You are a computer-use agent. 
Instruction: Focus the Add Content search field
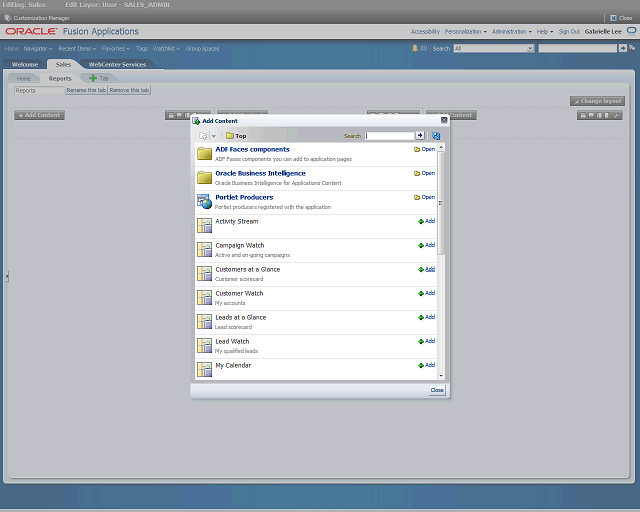coord(390,136)
